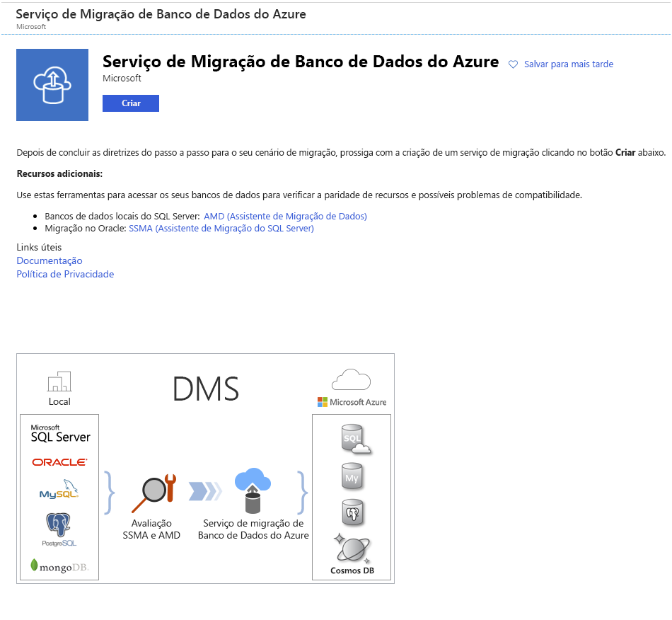Click the Local building icon

point(59,380)
